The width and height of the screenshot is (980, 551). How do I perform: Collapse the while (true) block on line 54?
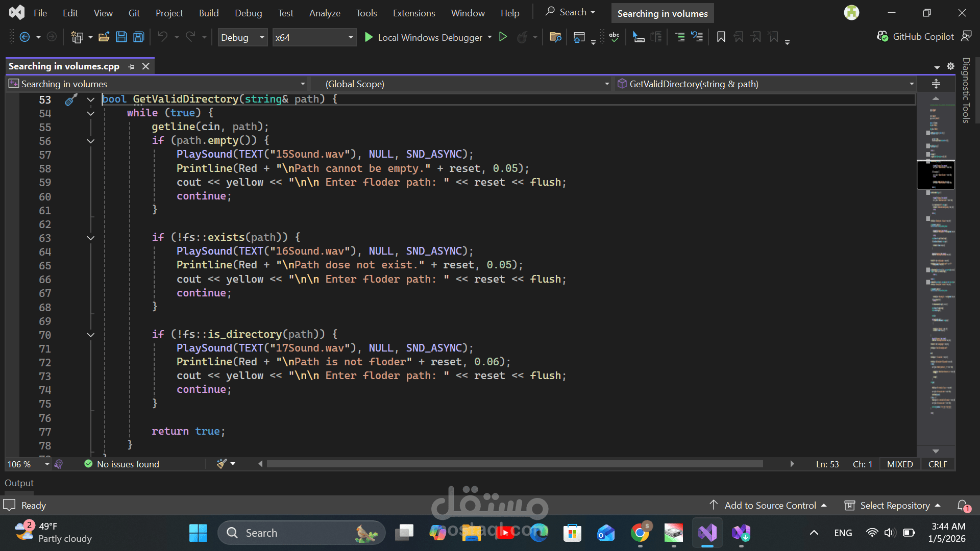tap(91, 113)
